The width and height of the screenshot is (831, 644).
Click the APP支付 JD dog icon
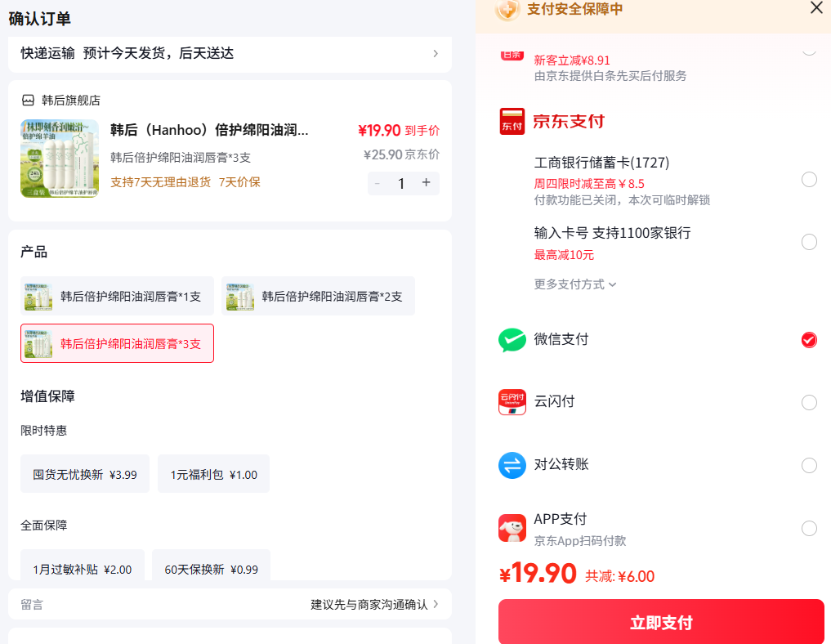click(x=512, y=529)
